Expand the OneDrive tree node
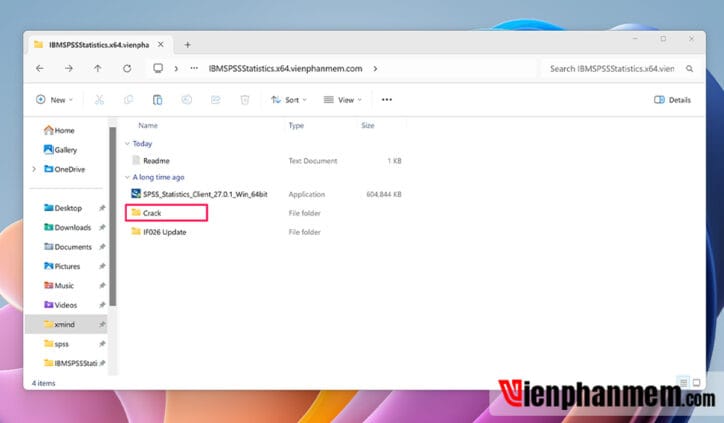The width and height of the screenshot is (724, 423). [x=34, y=169]
